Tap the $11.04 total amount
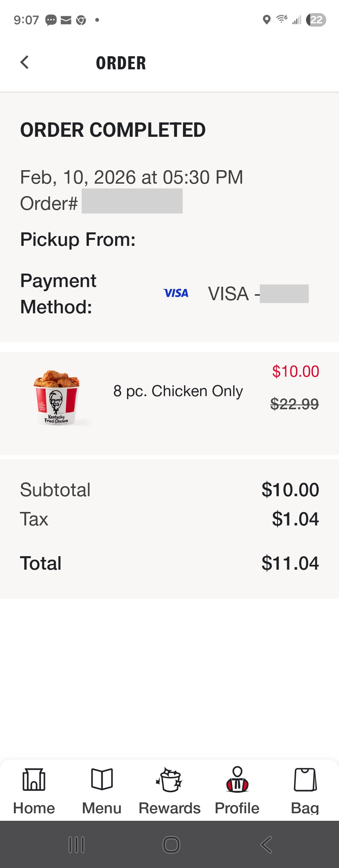Image resolution: width=339 pixels, height=868 pixels. [290, 563]
